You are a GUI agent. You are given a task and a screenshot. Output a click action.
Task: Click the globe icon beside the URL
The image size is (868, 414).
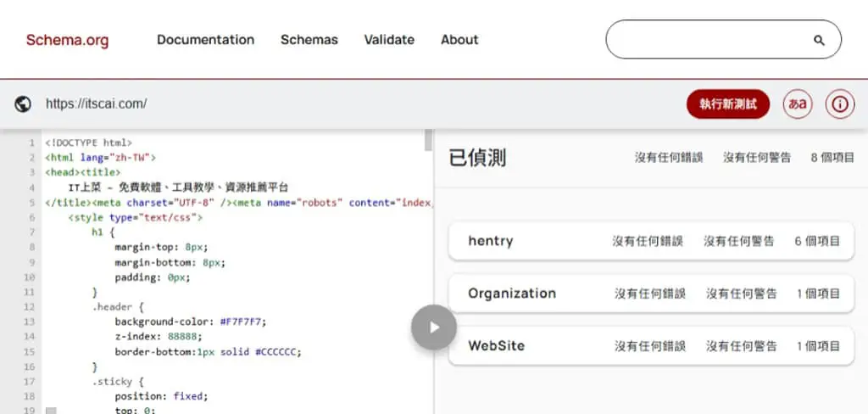point(23,103)
